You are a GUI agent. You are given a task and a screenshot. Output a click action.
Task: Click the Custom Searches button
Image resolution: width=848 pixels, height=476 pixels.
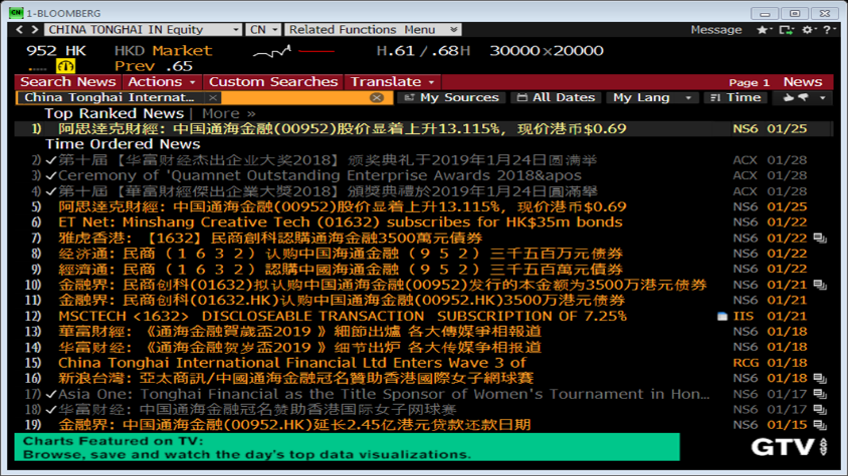pyautogui.click(x=273, y=82)
